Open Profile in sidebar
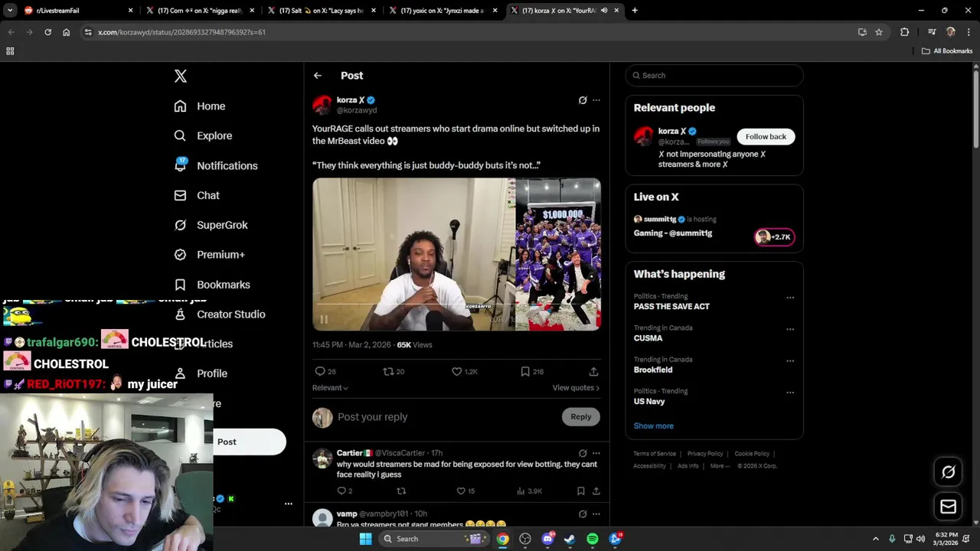 click(201, 373)
